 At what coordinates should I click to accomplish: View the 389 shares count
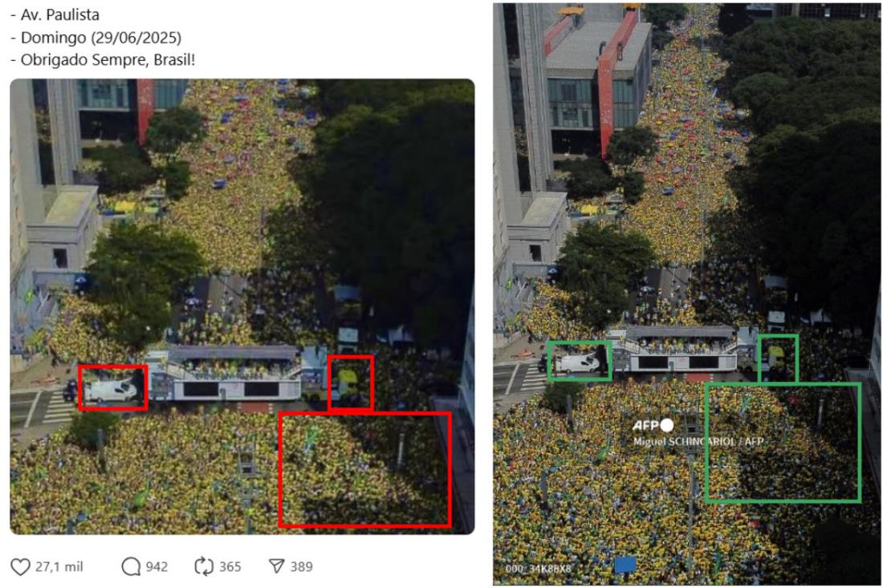click(x=301, y=566)
